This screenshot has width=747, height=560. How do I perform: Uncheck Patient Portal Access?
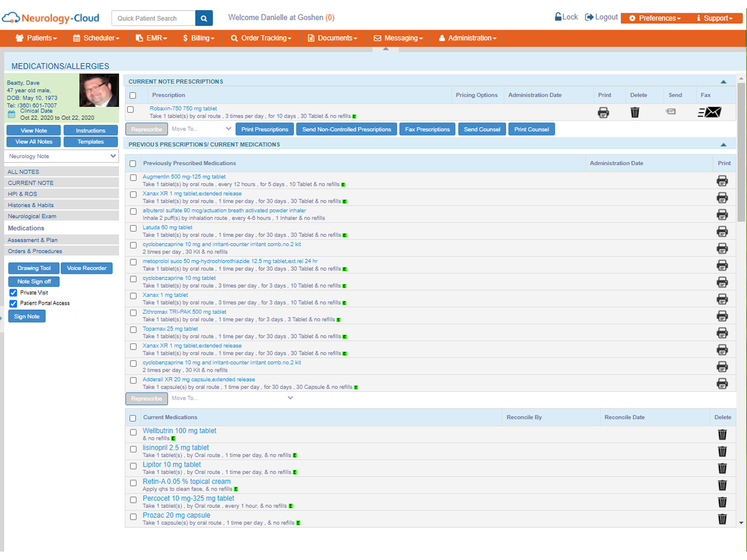(13, 303)
